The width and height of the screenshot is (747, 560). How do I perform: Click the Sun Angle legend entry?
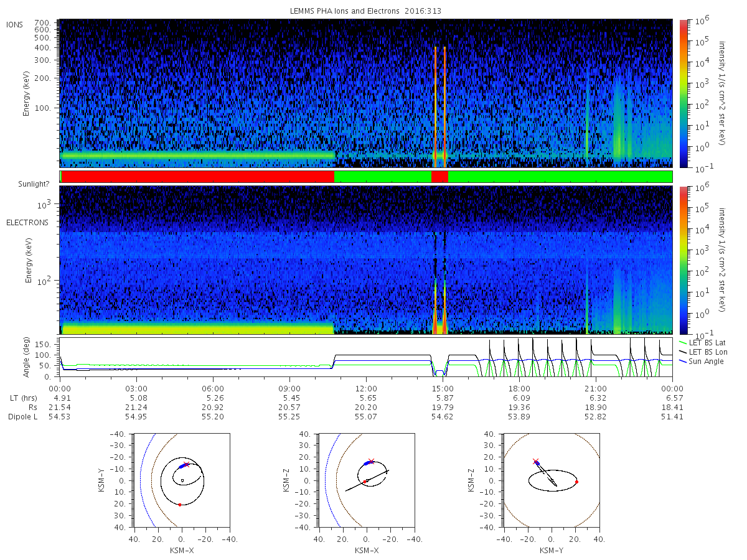[701, 362]
